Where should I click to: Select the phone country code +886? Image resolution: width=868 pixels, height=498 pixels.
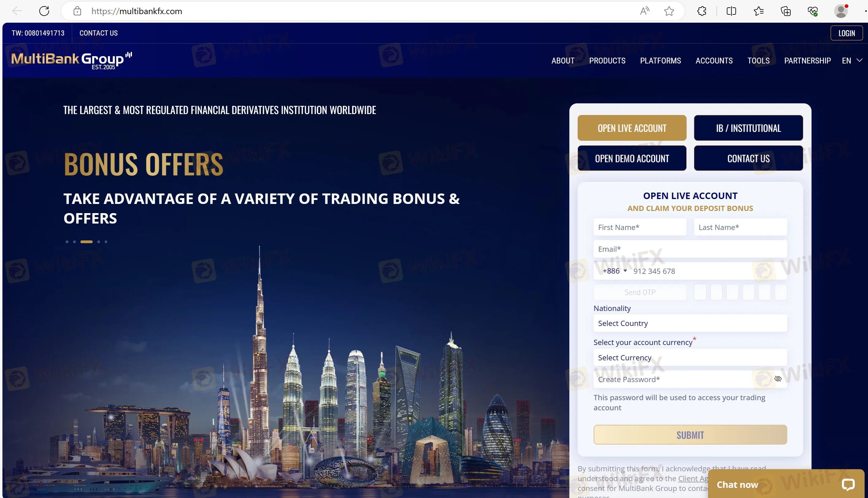point(614,270)
